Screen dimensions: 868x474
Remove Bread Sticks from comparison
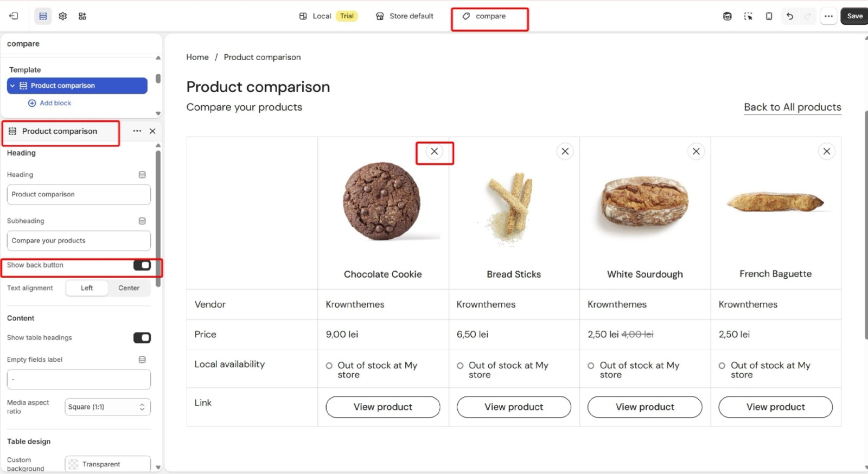click(565, 151)
